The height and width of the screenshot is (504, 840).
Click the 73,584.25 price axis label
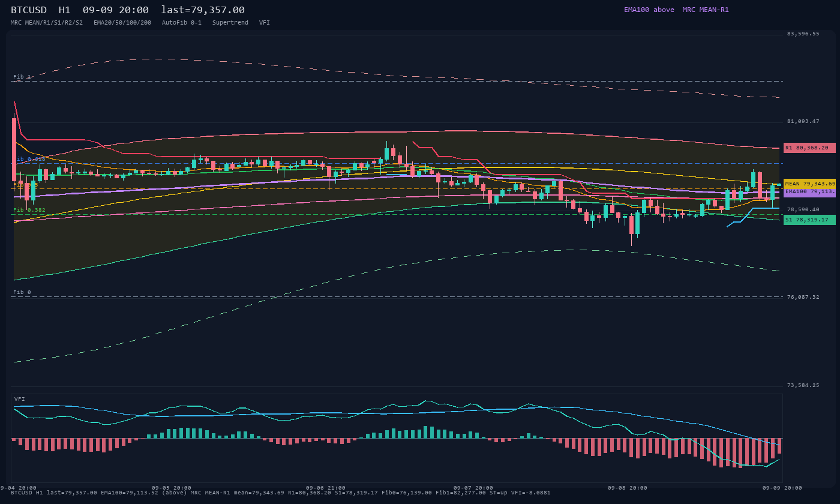point(803,385)
